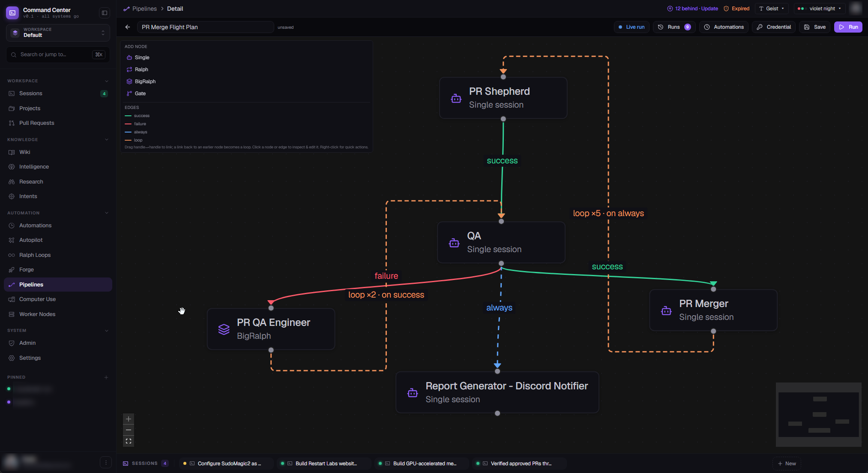868x473 pixels.
Task: Click the PR Merger input handle
Action: 713,289
